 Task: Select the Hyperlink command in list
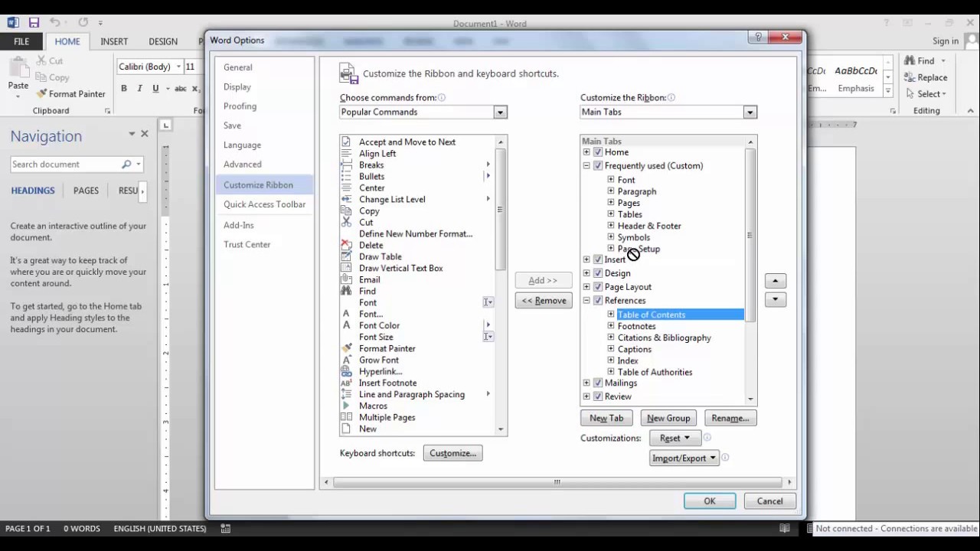coord(381,371)
